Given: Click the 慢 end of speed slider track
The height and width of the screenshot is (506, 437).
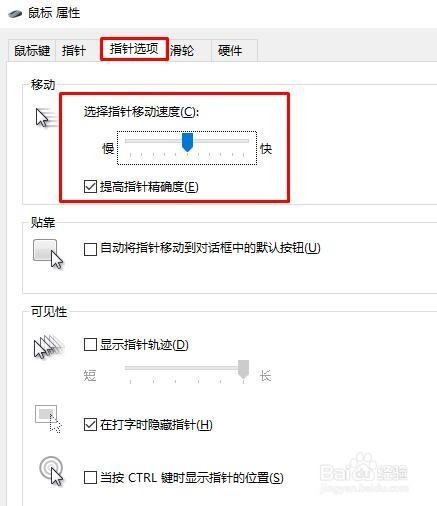Looking at the screenshot, I should (x=129, y=141).
